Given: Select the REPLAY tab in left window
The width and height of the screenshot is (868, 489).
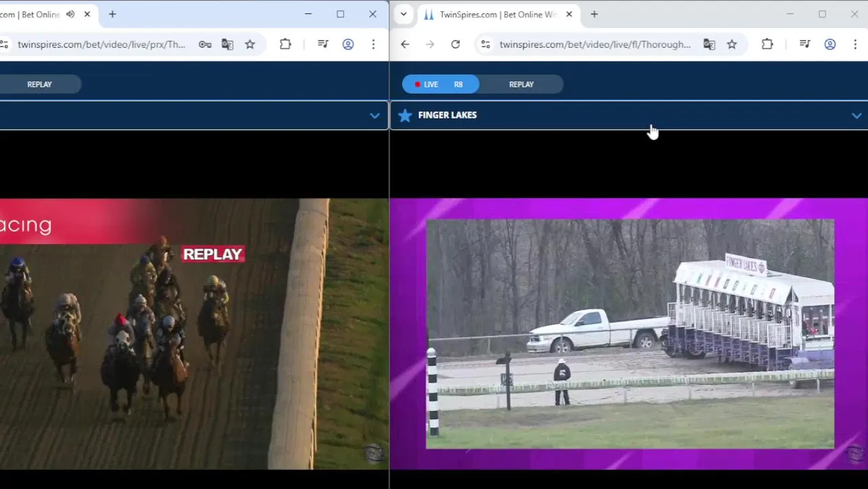Looking at the screenshot, I should (39, 84).
